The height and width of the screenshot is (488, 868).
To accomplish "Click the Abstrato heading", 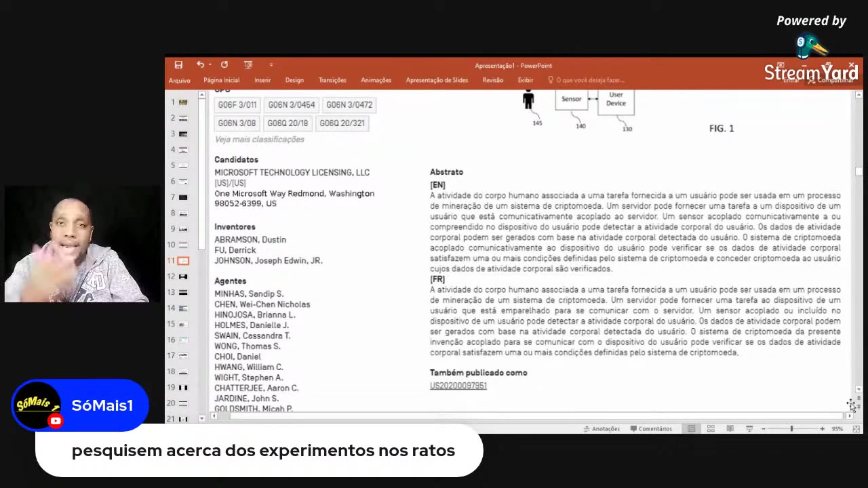I will pyautogui.click(x=446, y=172).
